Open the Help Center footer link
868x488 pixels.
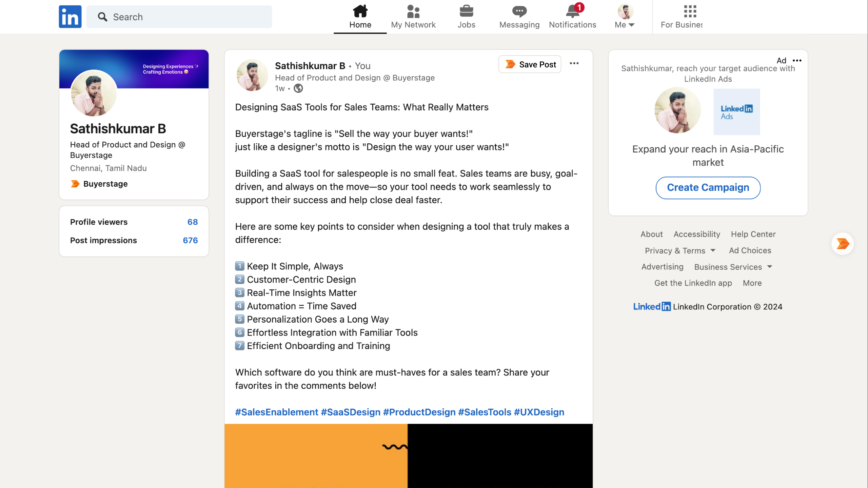point(753,234)
